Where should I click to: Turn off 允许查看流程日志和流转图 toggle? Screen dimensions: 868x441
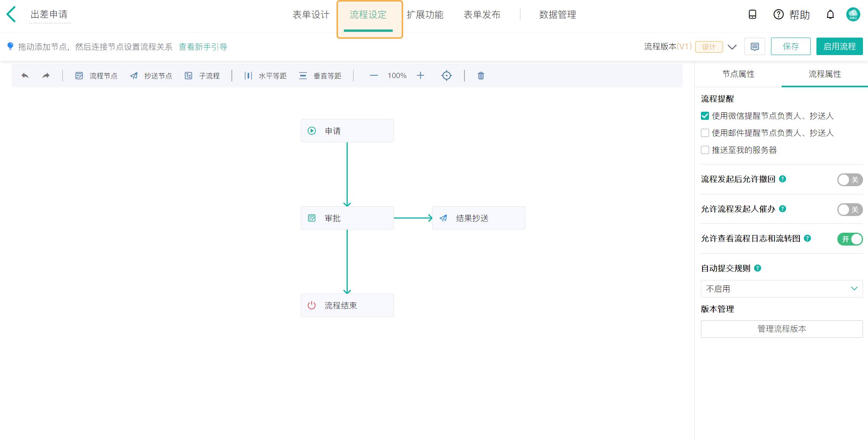850,239
